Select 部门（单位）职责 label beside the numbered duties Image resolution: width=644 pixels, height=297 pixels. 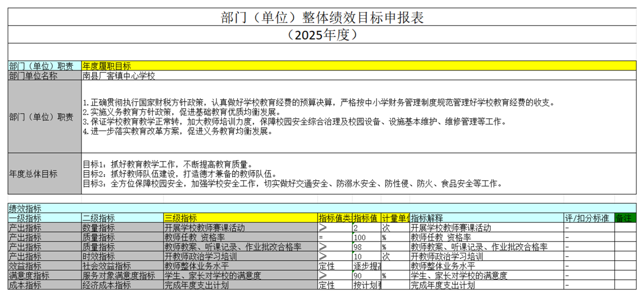[x=45, y=117]
